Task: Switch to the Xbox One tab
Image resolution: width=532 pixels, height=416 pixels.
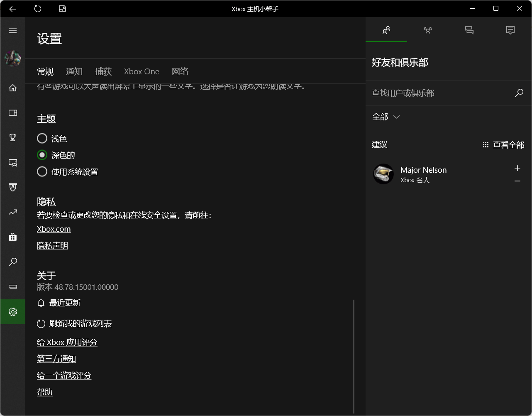Action: click(x=142, y=71)
